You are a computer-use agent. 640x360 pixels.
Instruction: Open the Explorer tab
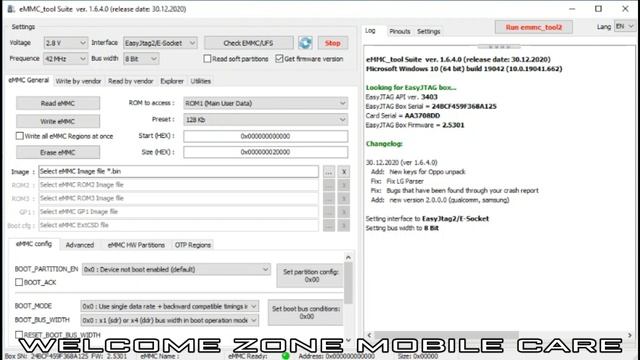tap(172, 81)
